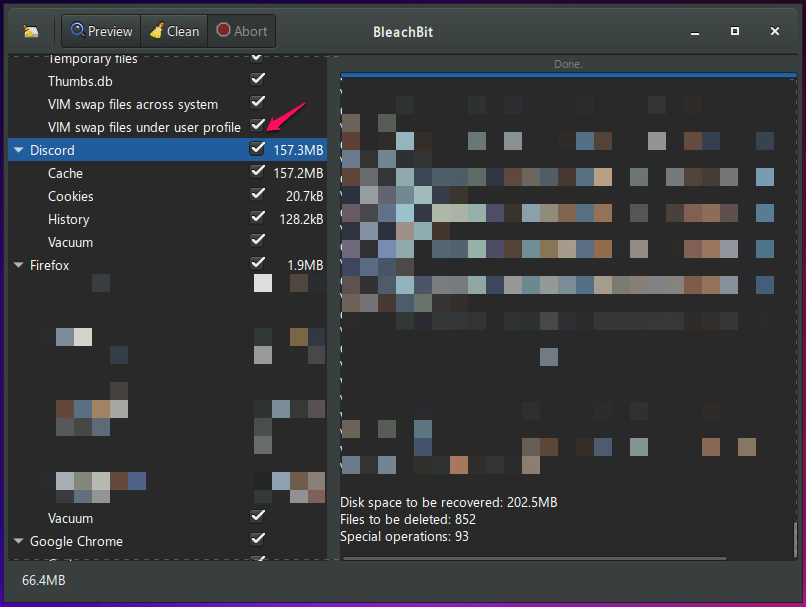Screen dimensions: 806x607
Task: Select the Cookies item under Discord
Action: click(x=70, y=196)
